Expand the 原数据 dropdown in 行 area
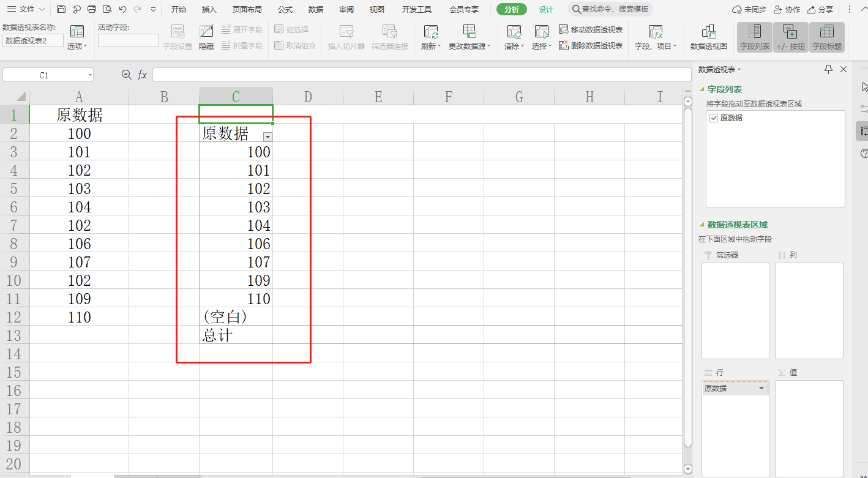Image resolution: width=868 pixels, height=478 pixels. (x=761, y=389)
